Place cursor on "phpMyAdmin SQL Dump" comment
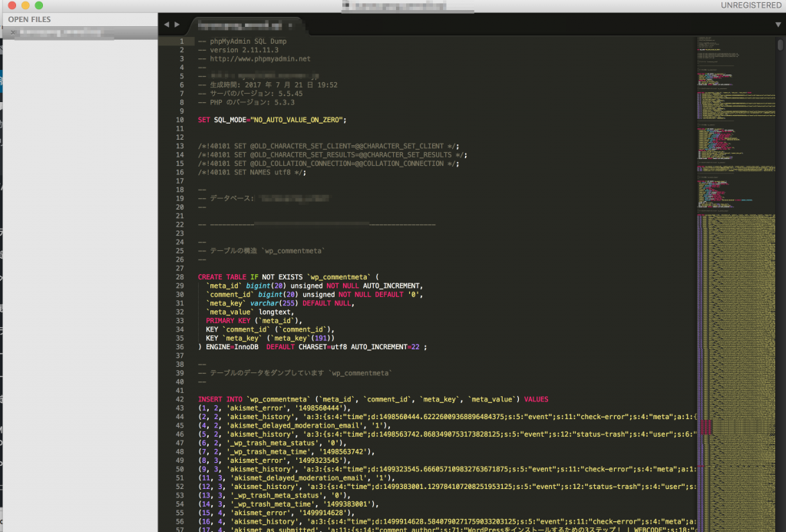The width and height of the screenshot is (786, 532). [x=248, y=41]
